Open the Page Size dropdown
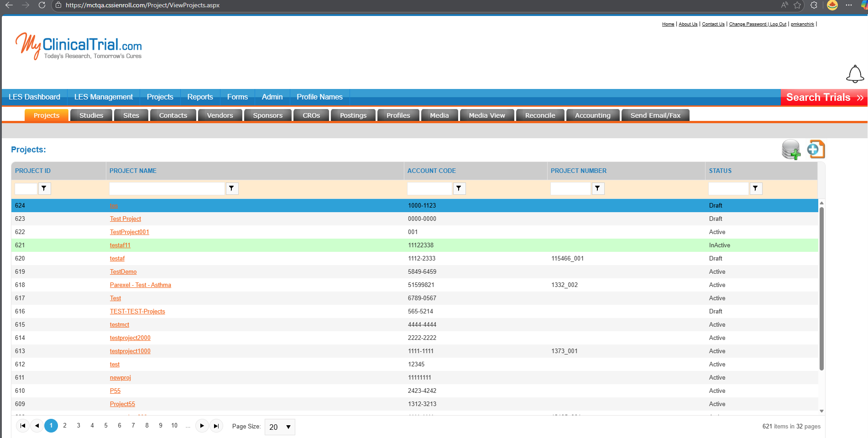 pos(280,427)
